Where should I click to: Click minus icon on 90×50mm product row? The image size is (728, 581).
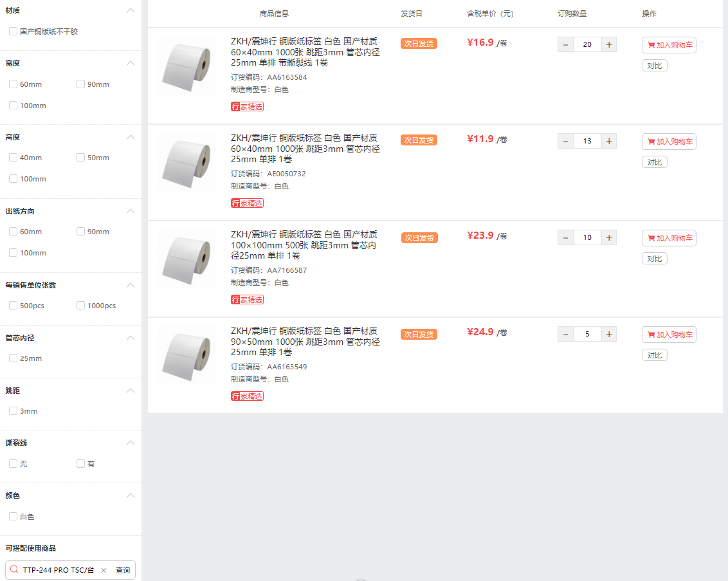565,335
